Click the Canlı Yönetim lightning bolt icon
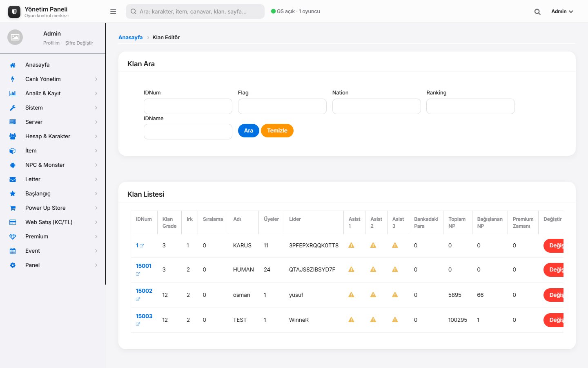The height and width of the screenshot is (368, 588). point(13,79)
